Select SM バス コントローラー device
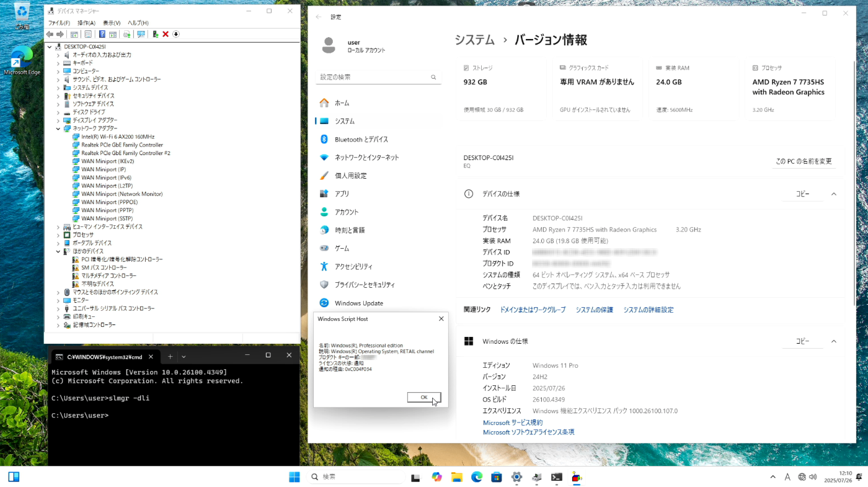The width and height of the screenshot is (868, 487). 104,267
